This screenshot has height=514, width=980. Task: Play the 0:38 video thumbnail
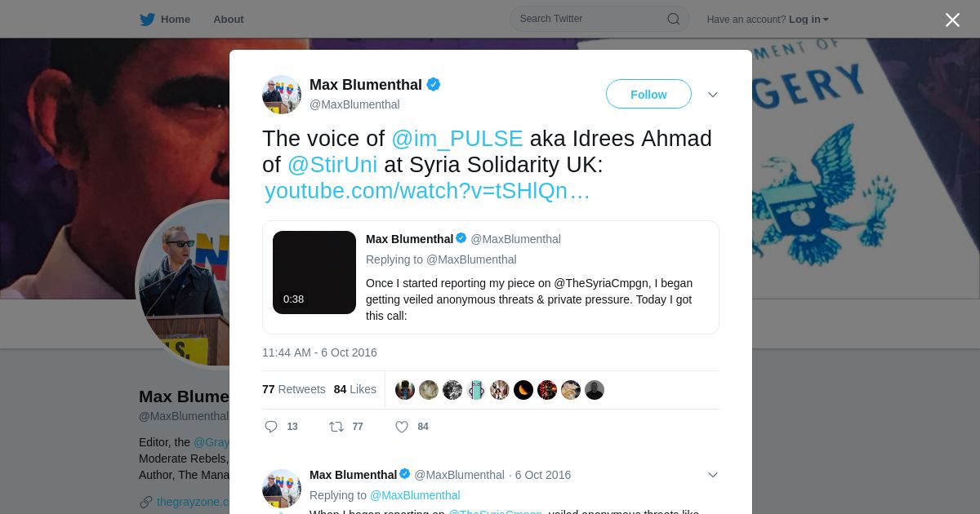[314, 273]
